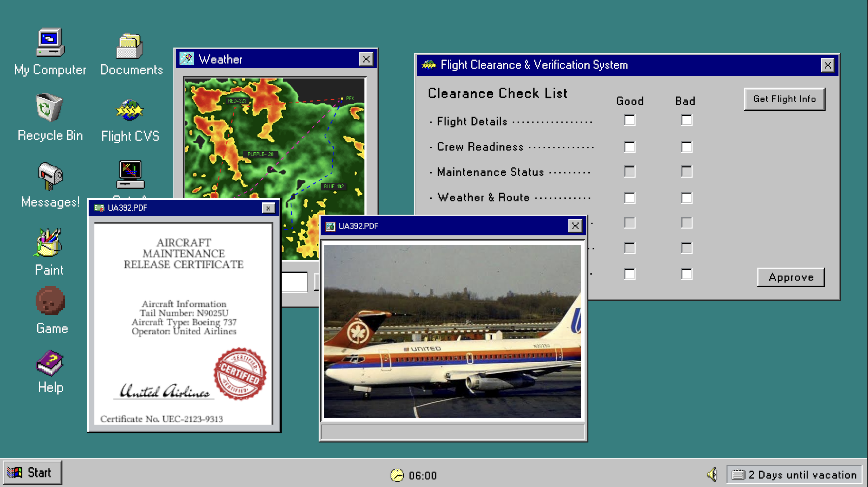Click the input field in the Weather window
The image size is (868, 487).
point(294,282)
